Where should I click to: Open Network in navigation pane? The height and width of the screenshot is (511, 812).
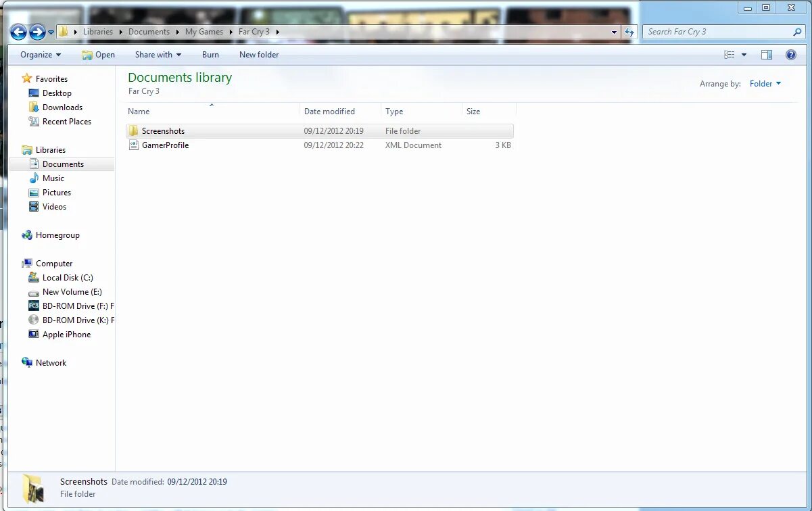pyautogui.click(x=51, y=363)
